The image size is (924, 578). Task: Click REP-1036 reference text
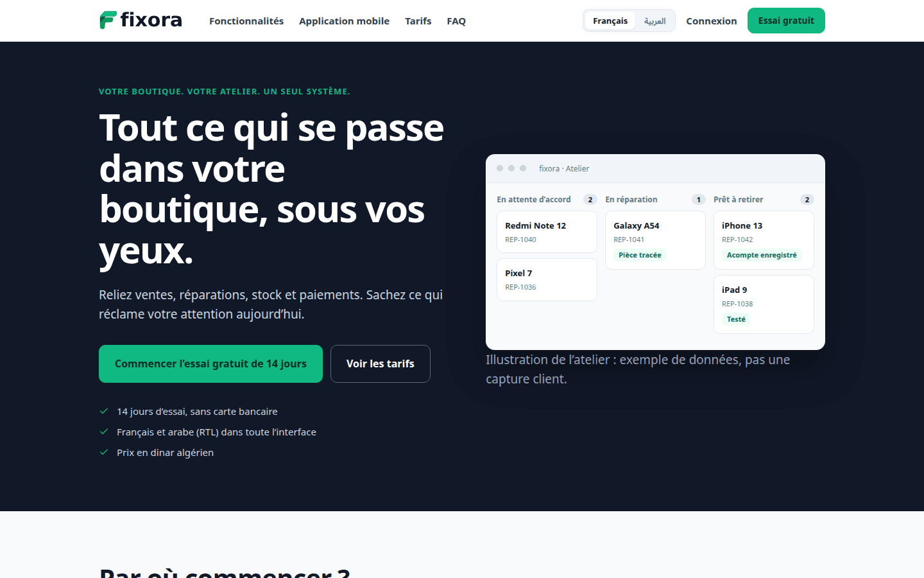[520, 287]
